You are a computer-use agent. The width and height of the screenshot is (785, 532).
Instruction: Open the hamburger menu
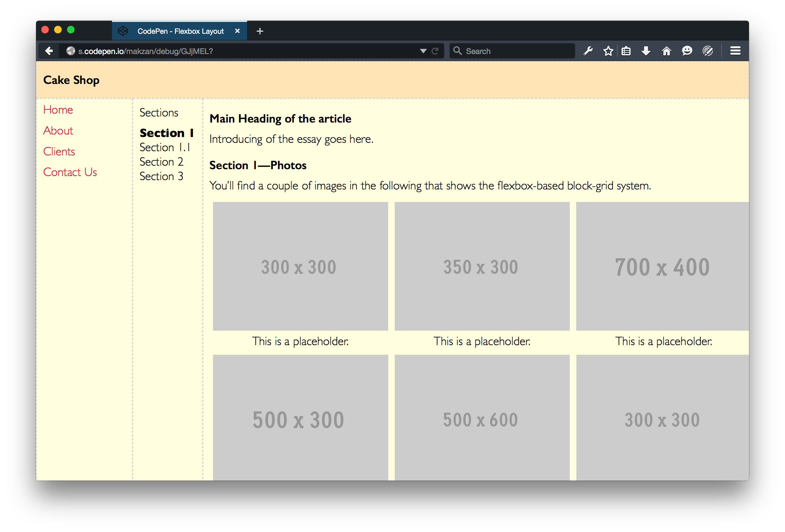pyautogui.click(x=735, y=51)
